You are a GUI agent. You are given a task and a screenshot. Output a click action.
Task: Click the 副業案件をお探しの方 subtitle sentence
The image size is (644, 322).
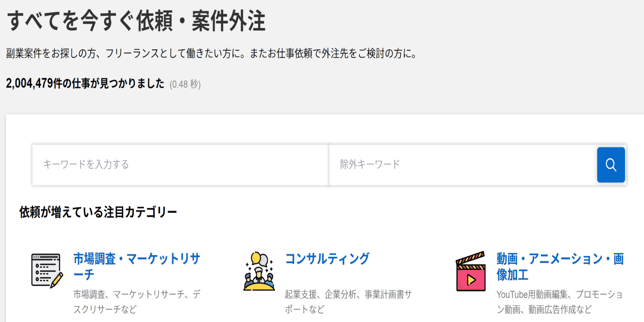coord(212,53)
